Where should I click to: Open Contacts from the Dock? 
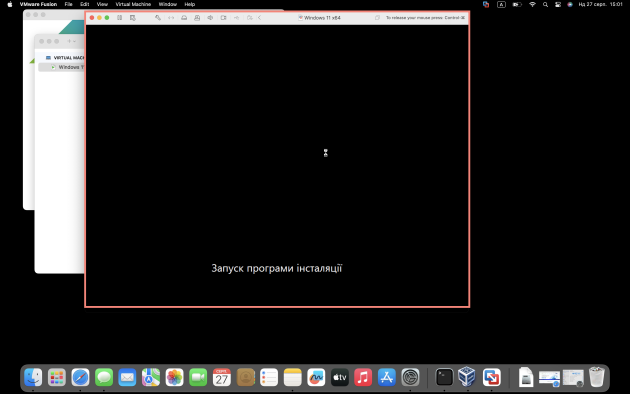pos(245,377)
